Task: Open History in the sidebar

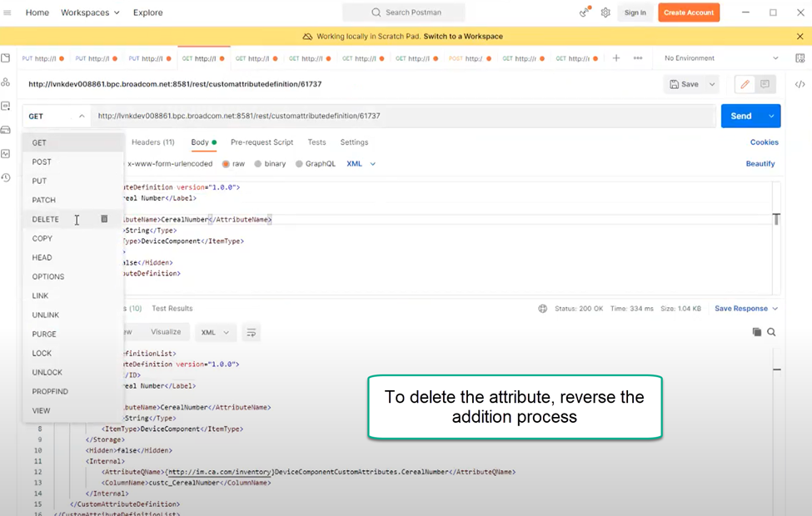Action: 6,177
